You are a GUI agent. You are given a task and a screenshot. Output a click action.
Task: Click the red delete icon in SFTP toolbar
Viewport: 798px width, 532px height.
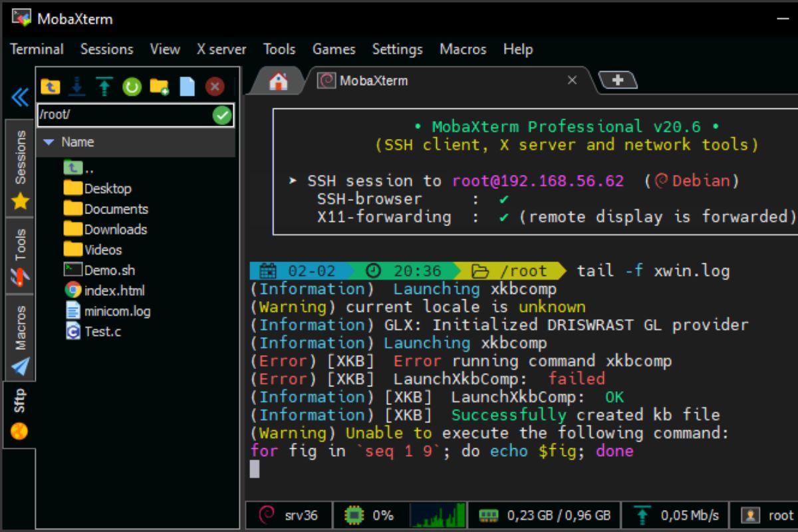pyautogui.click(x=215, y=86)
